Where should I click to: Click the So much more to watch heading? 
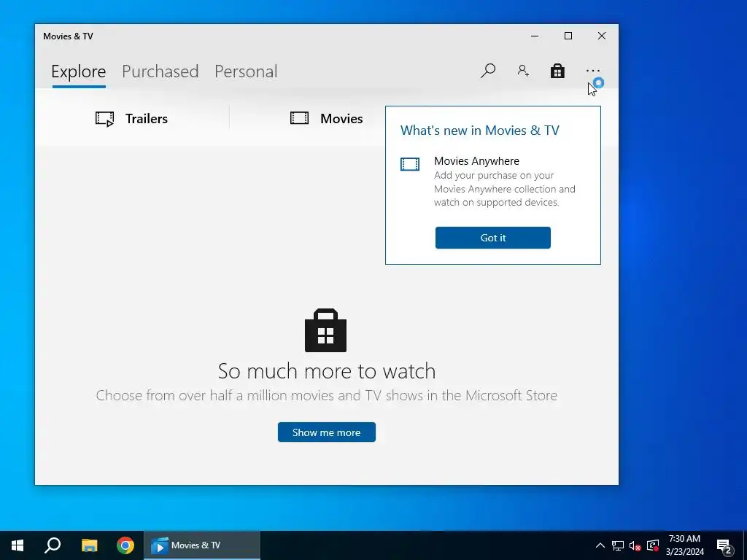coord(327,371)
